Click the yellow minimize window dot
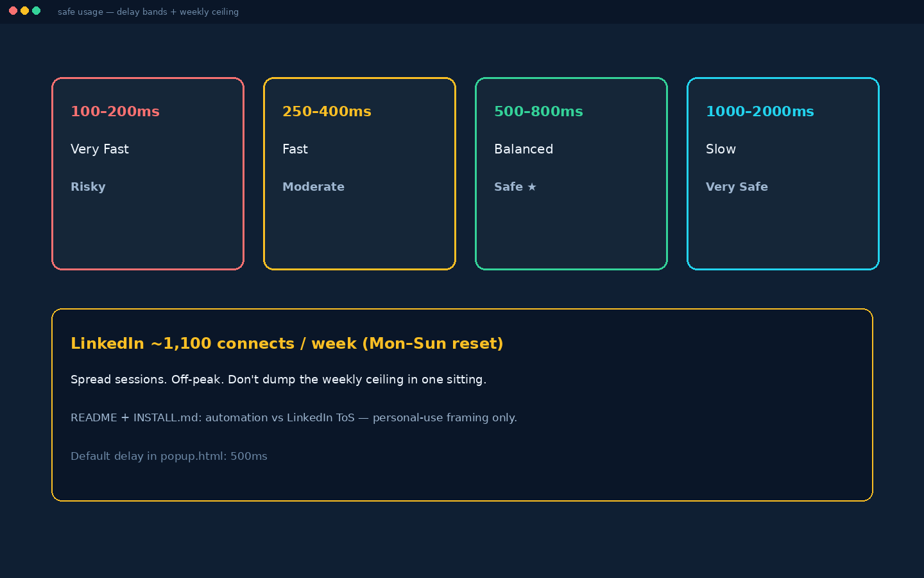The image size is (924, 578). click(x=24, y=11)
